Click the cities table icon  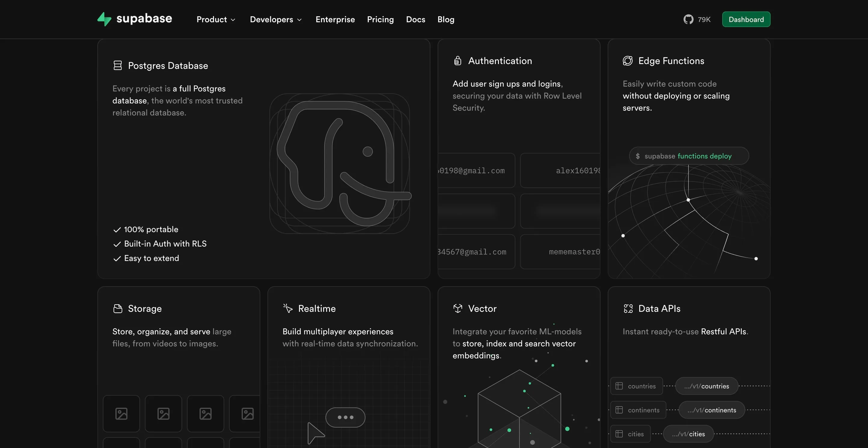click(x=619, y=434)
